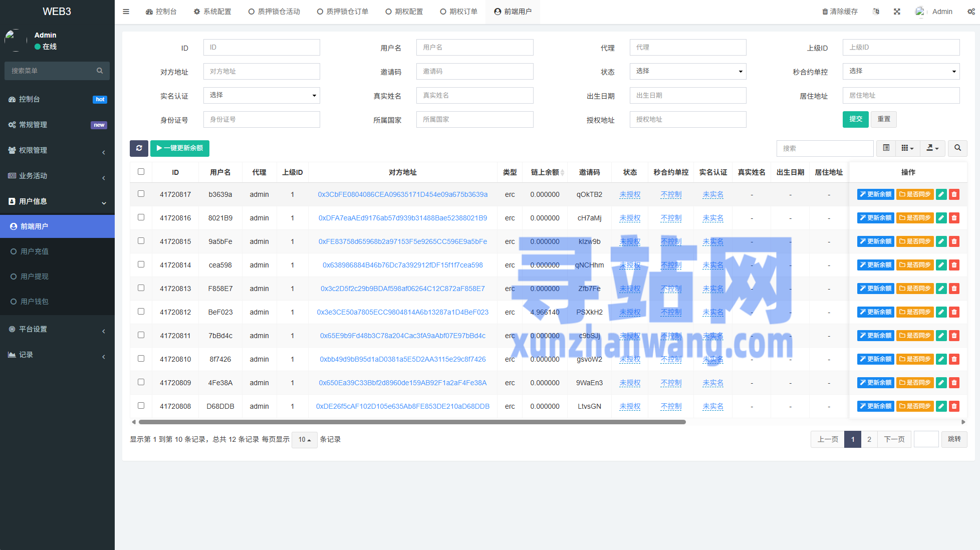Open the records-per-page 10 dropdown
The height and width of the screenshot is (550, 980).
point(304,439)
